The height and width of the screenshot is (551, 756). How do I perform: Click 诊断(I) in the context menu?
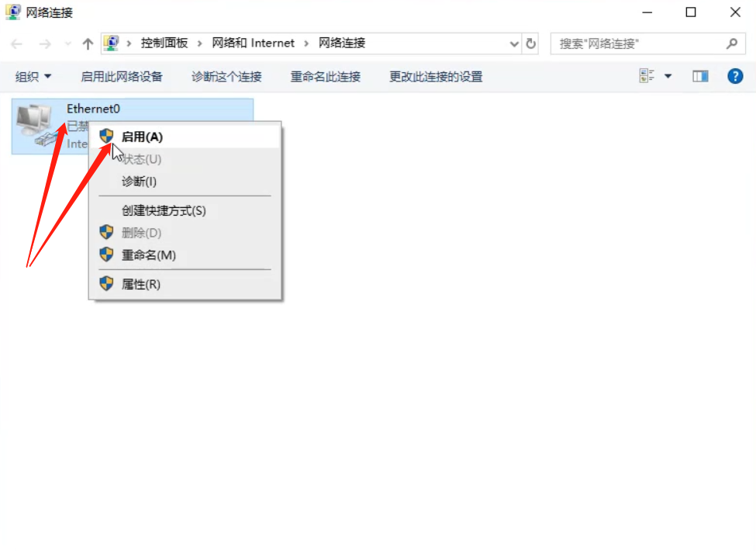tap(139, 182)
